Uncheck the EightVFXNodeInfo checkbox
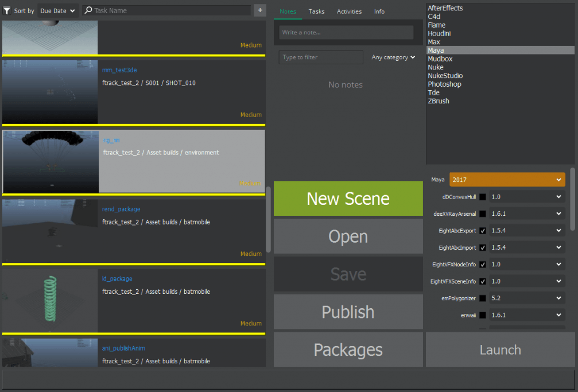The image size is (578, 392). coord(483,265)
